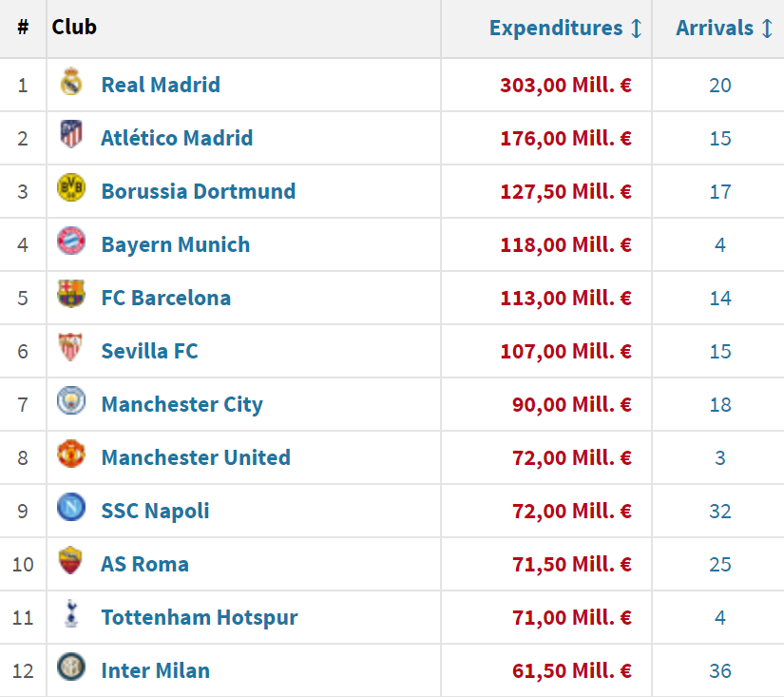Click the Inter Milan crest icon

71,669
